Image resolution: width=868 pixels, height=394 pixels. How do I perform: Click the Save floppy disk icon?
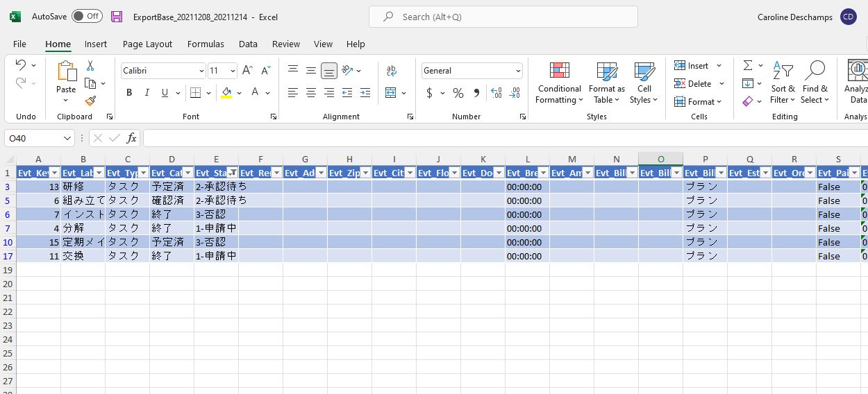[117, 17]
